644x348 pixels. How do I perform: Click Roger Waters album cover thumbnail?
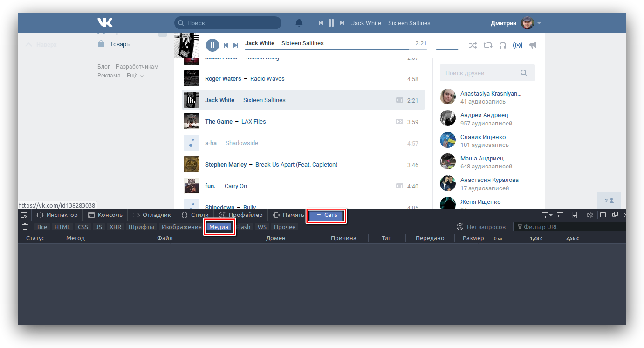point(192,78)
